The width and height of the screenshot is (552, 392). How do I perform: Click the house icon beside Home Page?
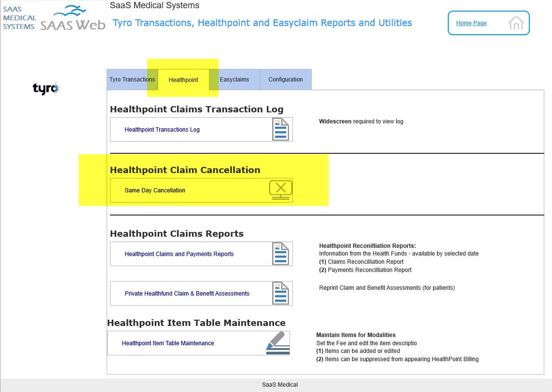pyautogui.click(x=516, y=23)
